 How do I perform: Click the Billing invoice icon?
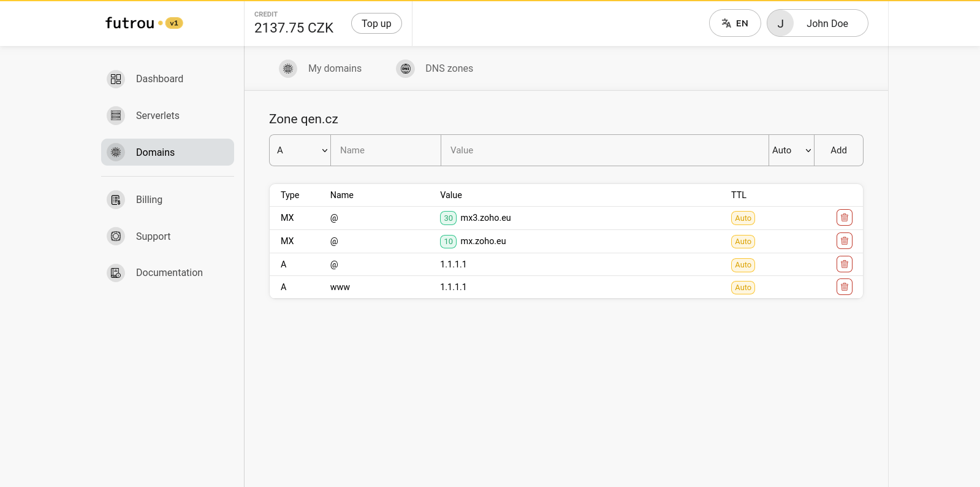coord(116,200)
